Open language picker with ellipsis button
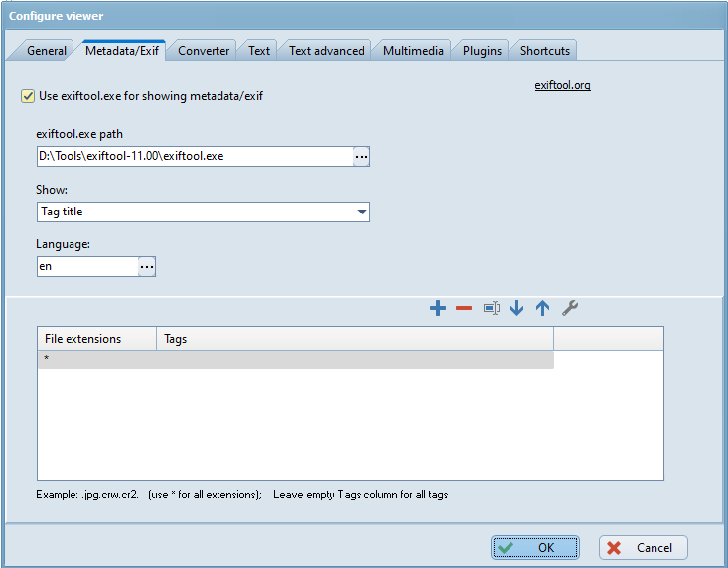The width and height of the screenshot is (728, 568). click(147, 267)
